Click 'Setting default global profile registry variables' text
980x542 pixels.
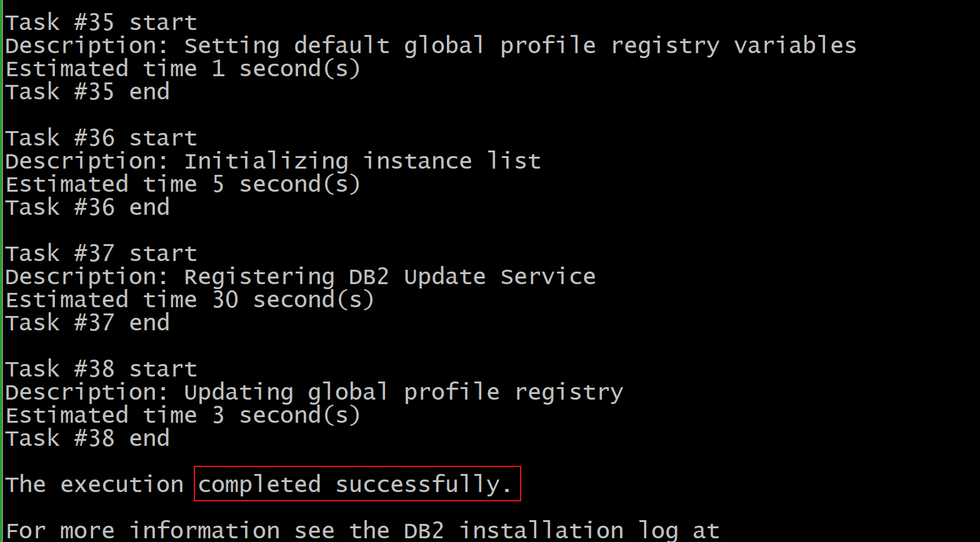[520, 46]
